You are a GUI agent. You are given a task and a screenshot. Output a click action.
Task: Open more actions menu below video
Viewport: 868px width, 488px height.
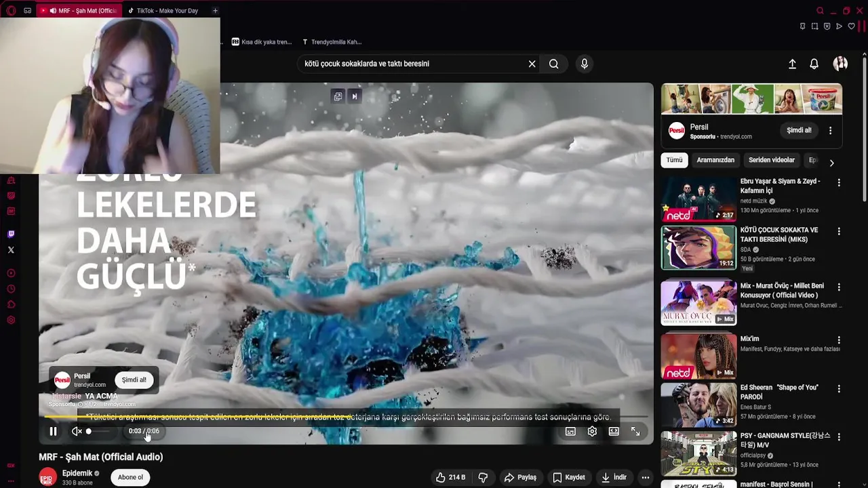coord(646,477)
